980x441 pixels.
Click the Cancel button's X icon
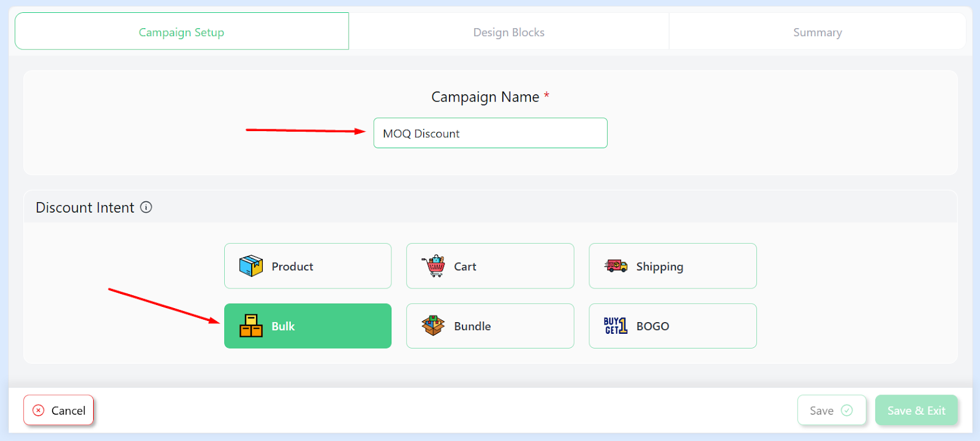pyautogui.click(x=39, y=410)
